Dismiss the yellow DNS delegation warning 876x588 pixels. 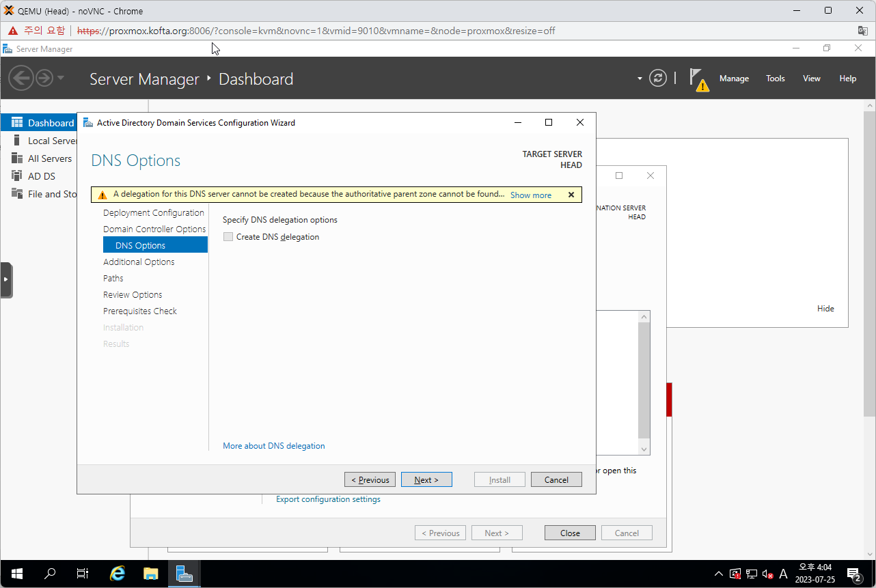571,195
